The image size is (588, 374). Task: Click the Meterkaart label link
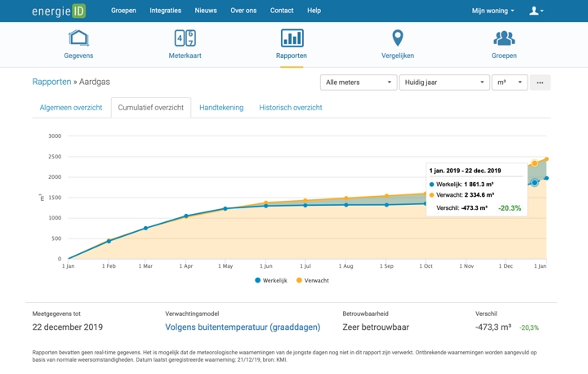[185, 56]
